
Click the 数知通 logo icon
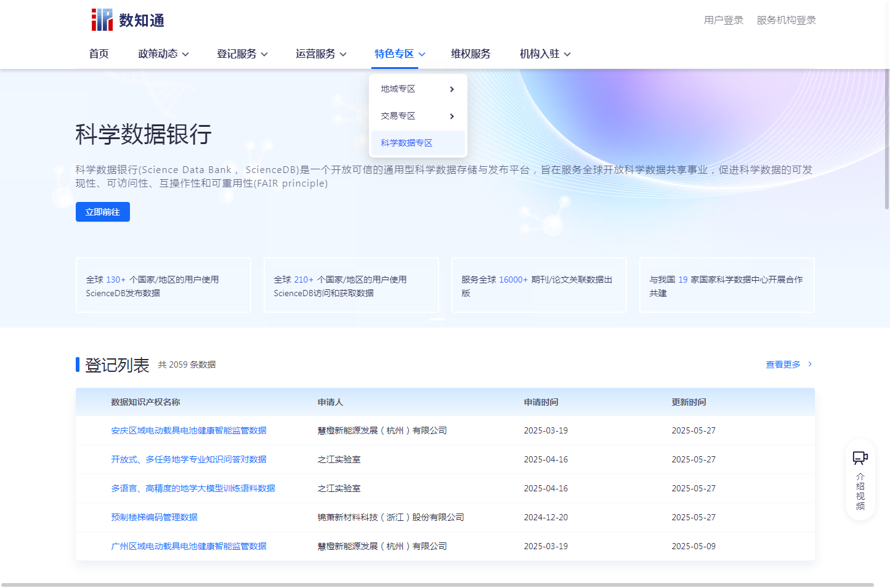pos(102,20)
